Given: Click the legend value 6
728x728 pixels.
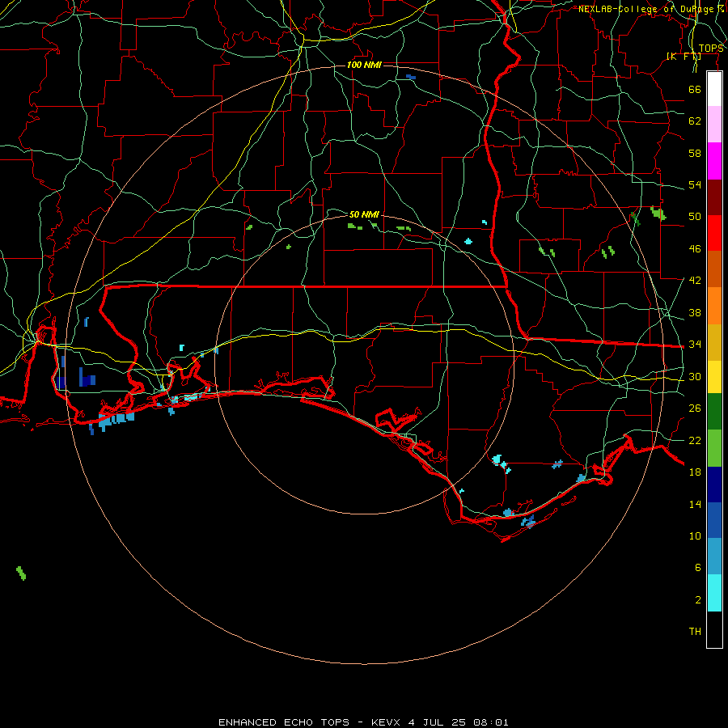Looking at the screenshot, I should (697, 568).
